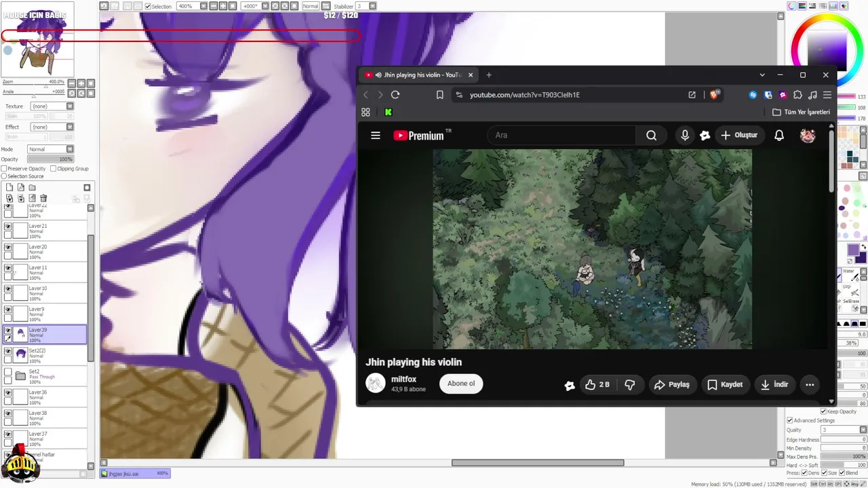This screenshot has width=868, height=488.
Task: Transfer down the layer
Action: click(9, 199)
